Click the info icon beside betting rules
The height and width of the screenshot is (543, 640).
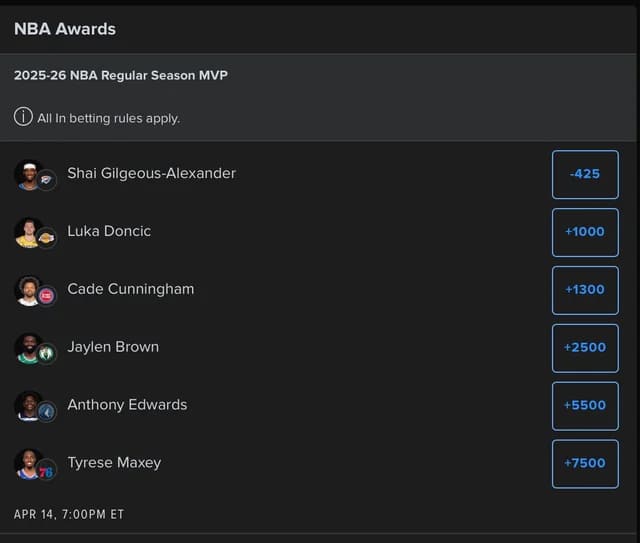[23, 117]
